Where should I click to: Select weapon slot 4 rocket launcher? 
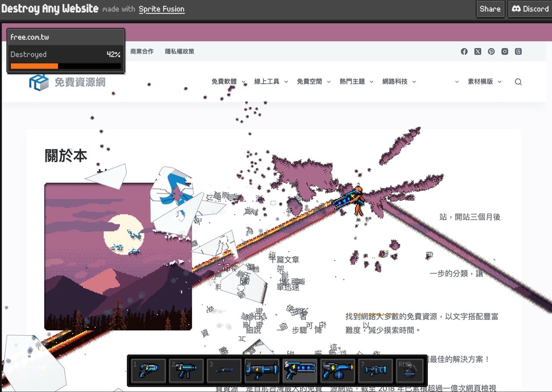pyautogui.click(x=262, y=370)
